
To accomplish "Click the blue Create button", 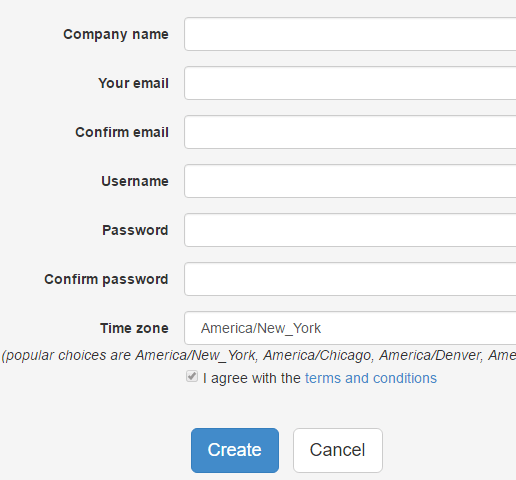I will 235,450.
